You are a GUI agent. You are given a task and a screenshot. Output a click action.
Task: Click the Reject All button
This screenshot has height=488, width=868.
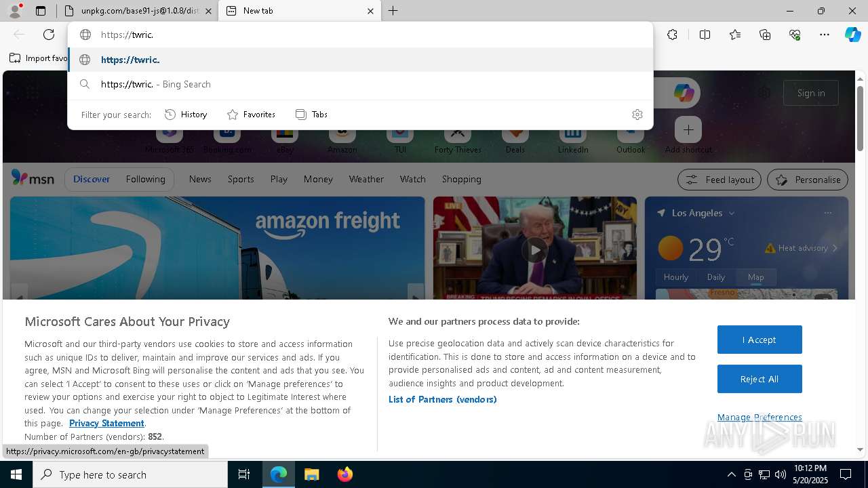pos(759,379)
